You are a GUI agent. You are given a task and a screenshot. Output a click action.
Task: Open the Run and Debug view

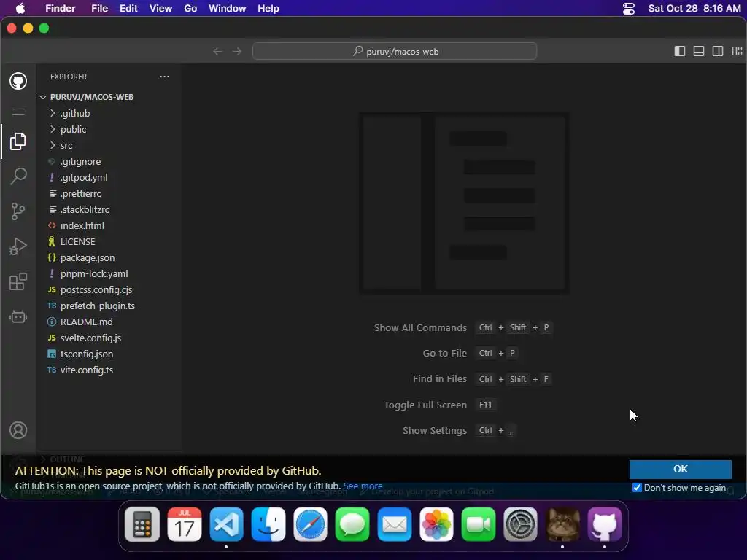click(x=18, y=246)
